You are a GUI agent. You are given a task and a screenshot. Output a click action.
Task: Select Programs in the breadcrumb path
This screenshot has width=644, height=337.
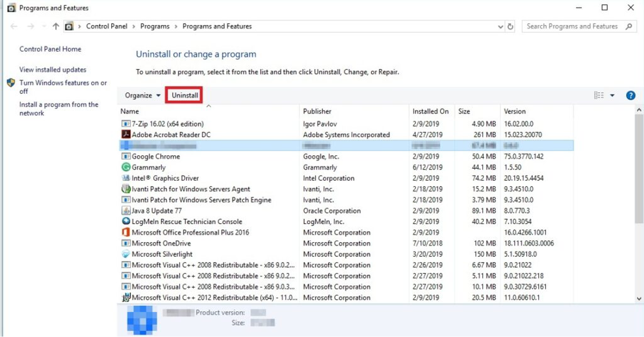click(155, 27)
